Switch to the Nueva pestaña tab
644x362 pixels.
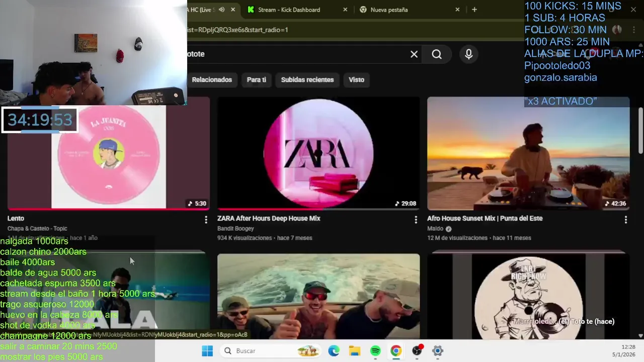click(x=410, y=10)
